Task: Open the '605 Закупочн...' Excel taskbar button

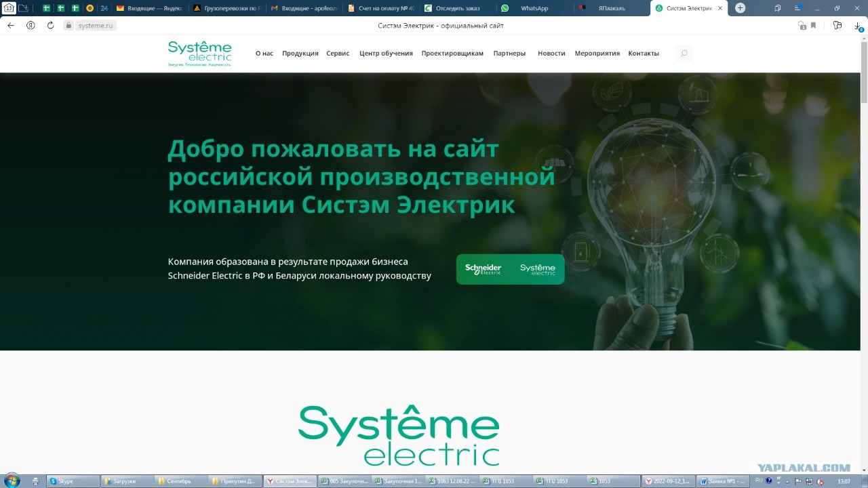Action: pyautogui.click(x=344, y=481)
